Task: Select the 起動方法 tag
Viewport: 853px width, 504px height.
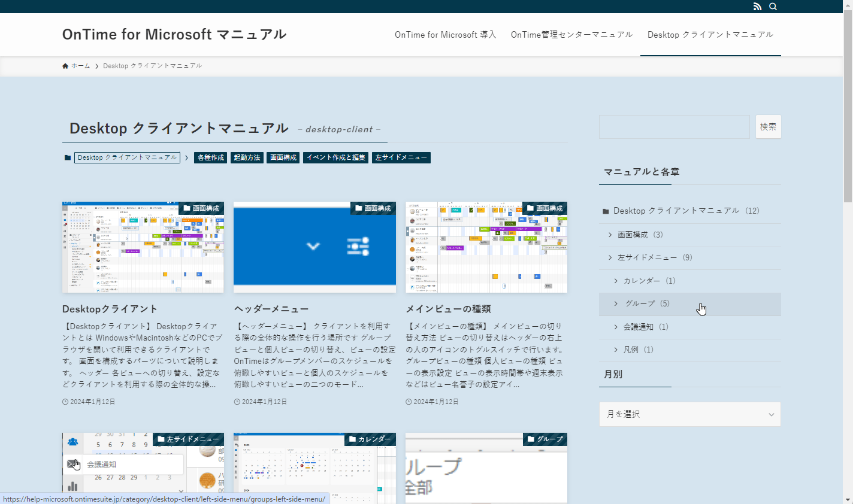Action: [247, 157]
